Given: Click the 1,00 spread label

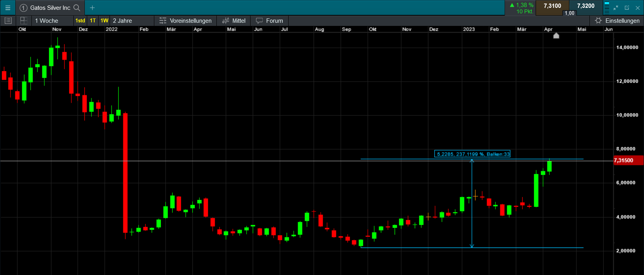Looking at the screenshot, I should point(569,13).
